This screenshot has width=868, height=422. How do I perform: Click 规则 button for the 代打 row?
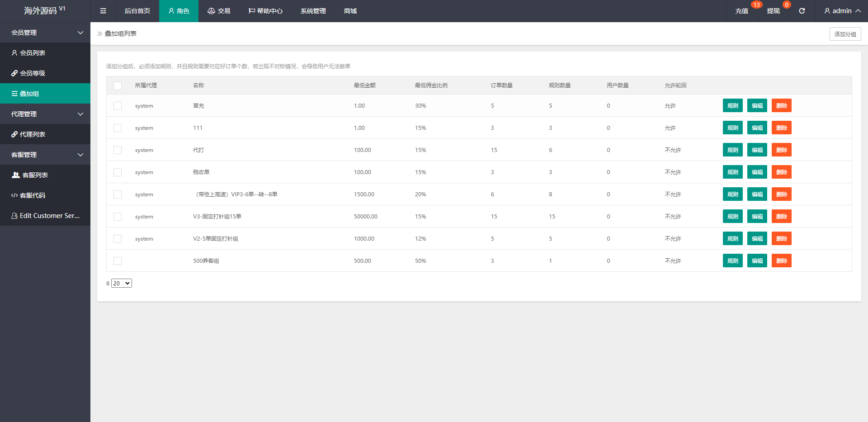click(x=732, y=150)
